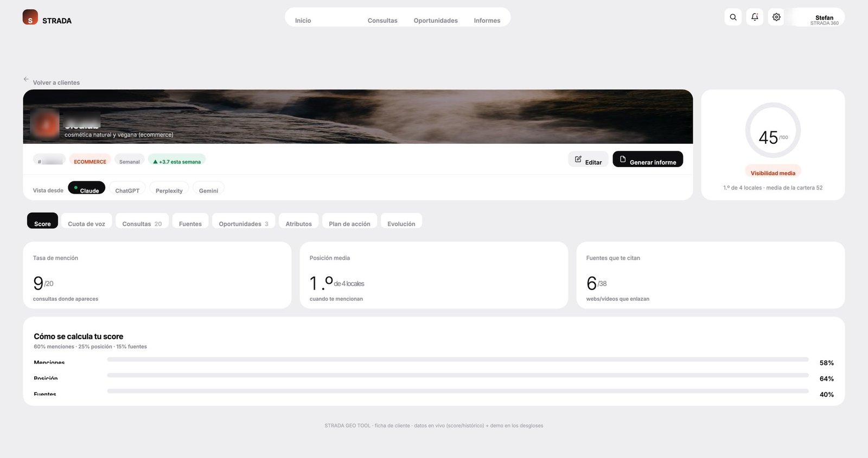868x458 pixels.
Task: Open Consultas in the top navigation bar
Action: (382, 21)
